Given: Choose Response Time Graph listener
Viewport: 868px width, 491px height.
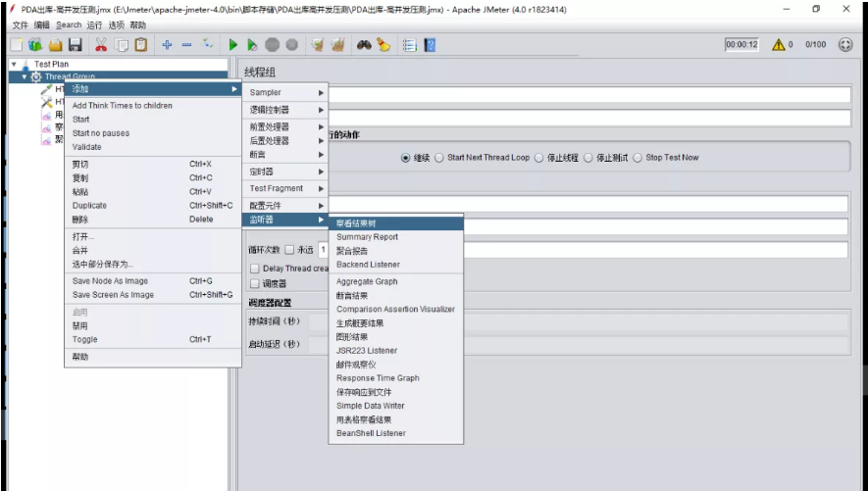Looking at the screenshot, I should (396, 378).
